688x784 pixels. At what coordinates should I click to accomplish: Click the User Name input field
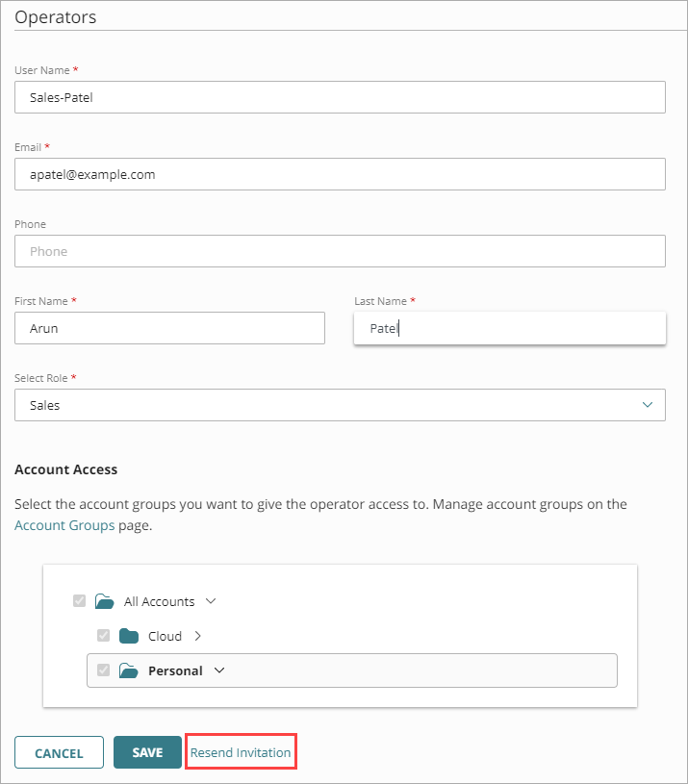pyautogui.click(x=340, y=97)
